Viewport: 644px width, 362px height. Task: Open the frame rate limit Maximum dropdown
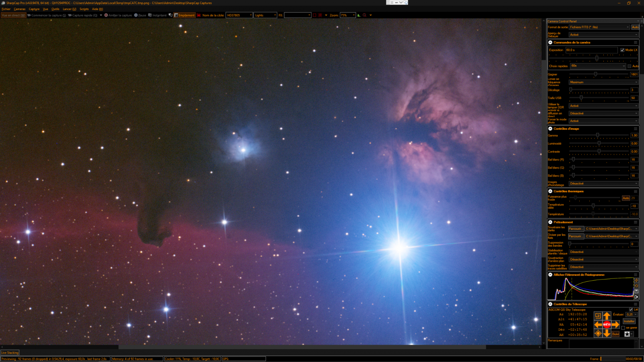pyautogui.click(x=604, y=82)
